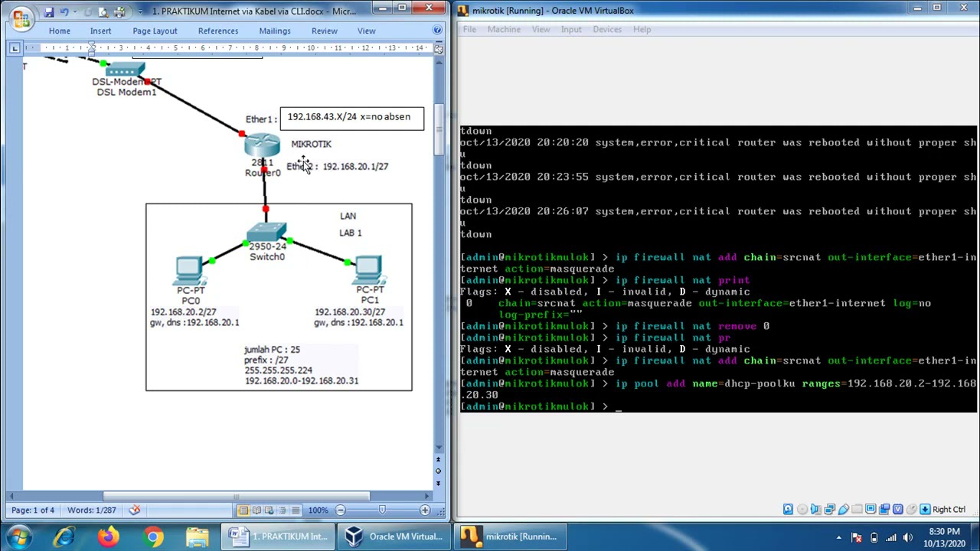The height and width of the screenshot is (551, 980).
Task: Click VirtualBox mouse integration status icon
Action: pyautogui.click(x=911, y=510)
